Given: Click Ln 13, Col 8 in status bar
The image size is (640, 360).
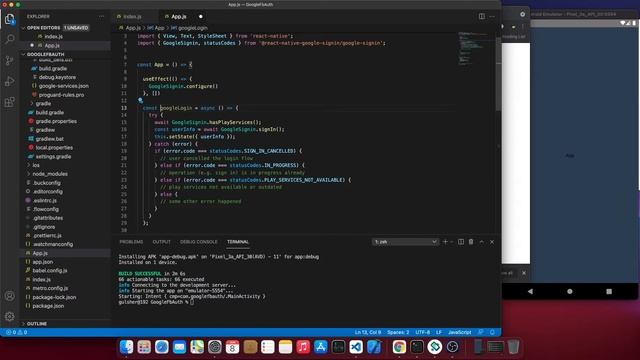Looking at the screenshot, I should 368,332.
